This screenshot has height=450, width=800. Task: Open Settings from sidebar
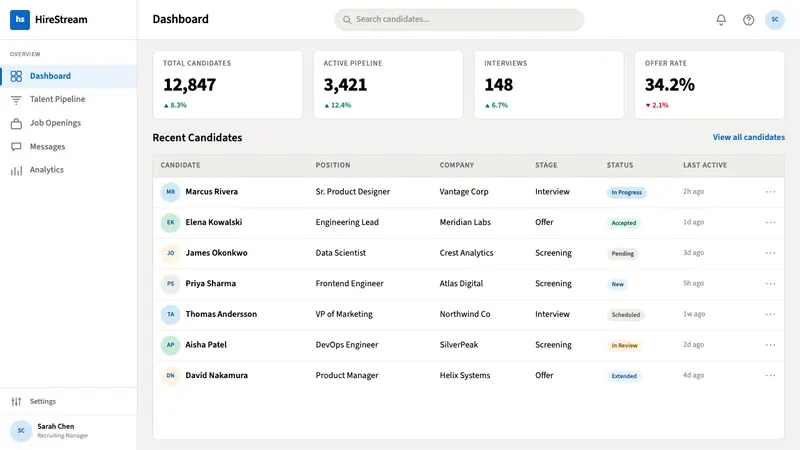(68, 402)
